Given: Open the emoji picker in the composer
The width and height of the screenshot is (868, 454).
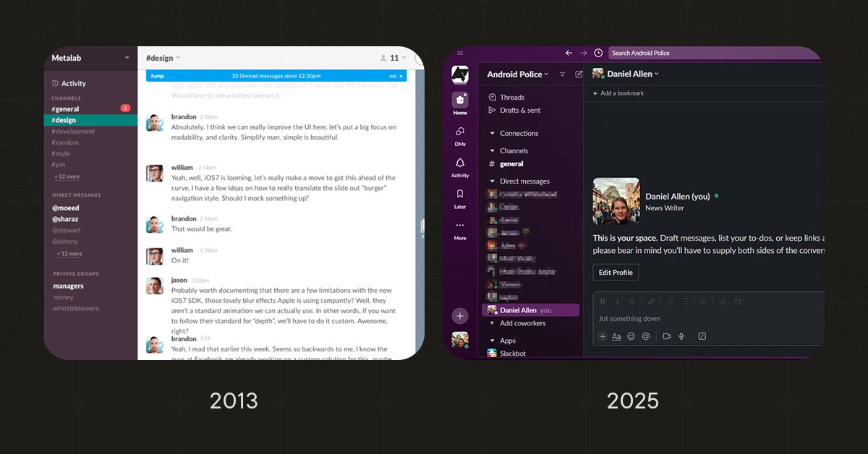Looking at the screenshot, I should click(x=631, y=336).
